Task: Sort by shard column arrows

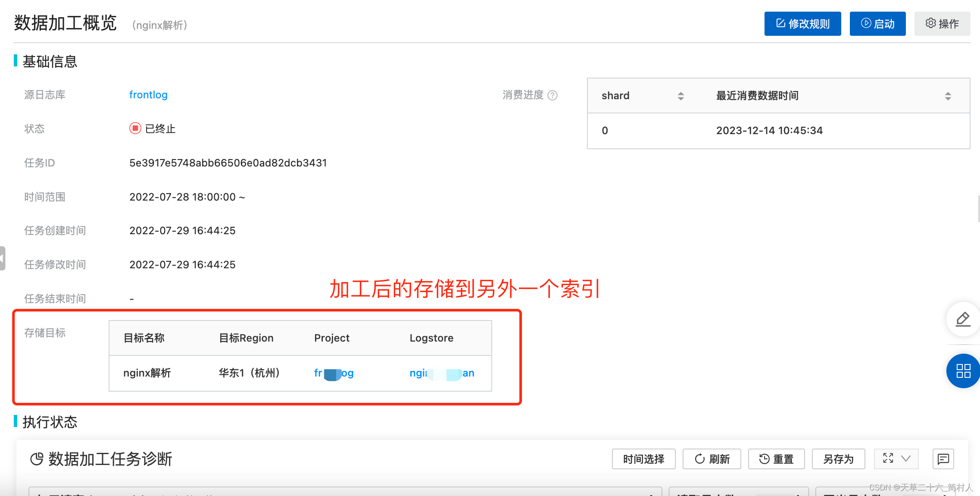Action: 681,96
